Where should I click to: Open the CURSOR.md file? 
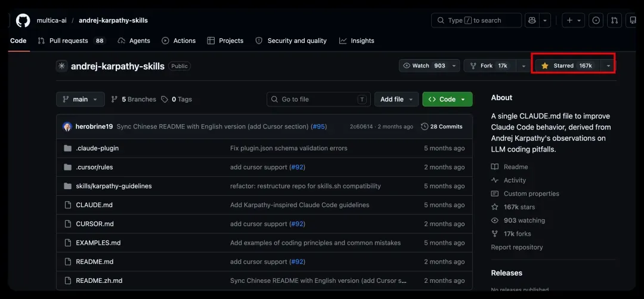pyautogui.click(x=95, y=224)
